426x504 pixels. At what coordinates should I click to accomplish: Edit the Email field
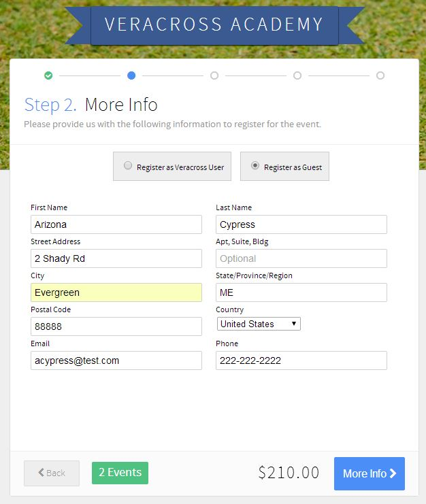coord(116,360)
